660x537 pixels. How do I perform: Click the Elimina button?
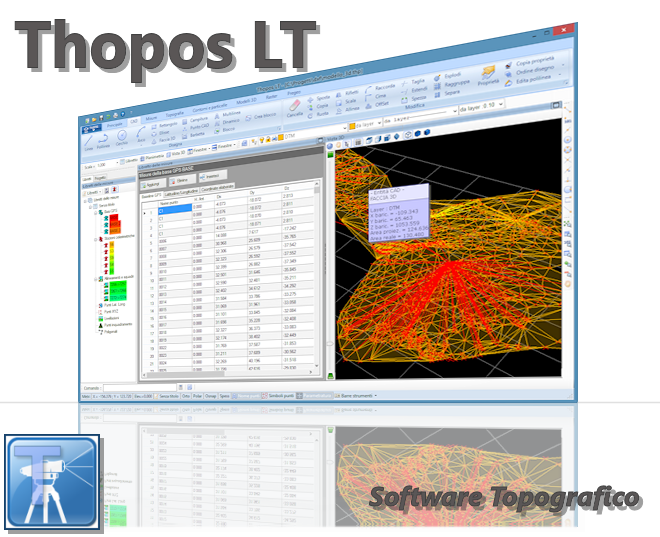181,180
